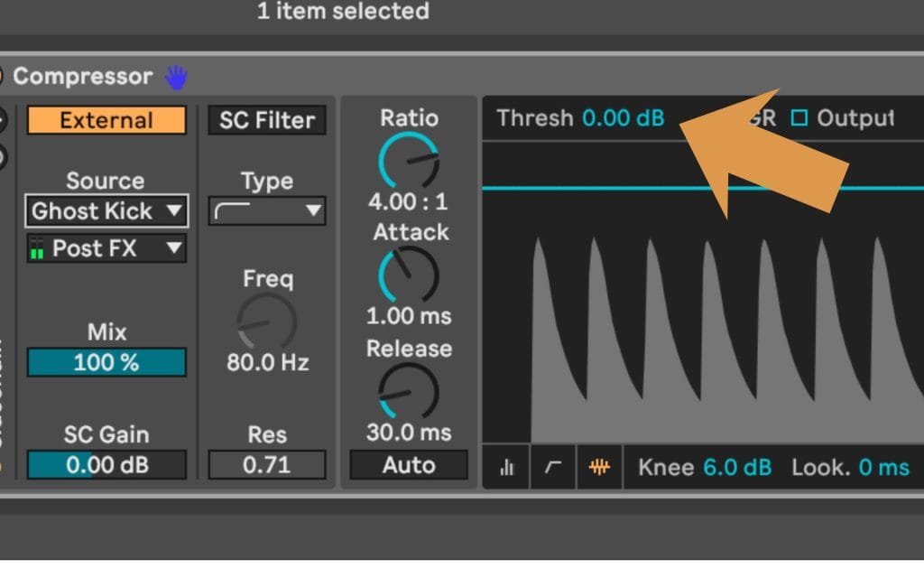This screenshot has height=578, width=924.
Task: Toggle the Output display checkbox
Action: (x=799, y=118)
